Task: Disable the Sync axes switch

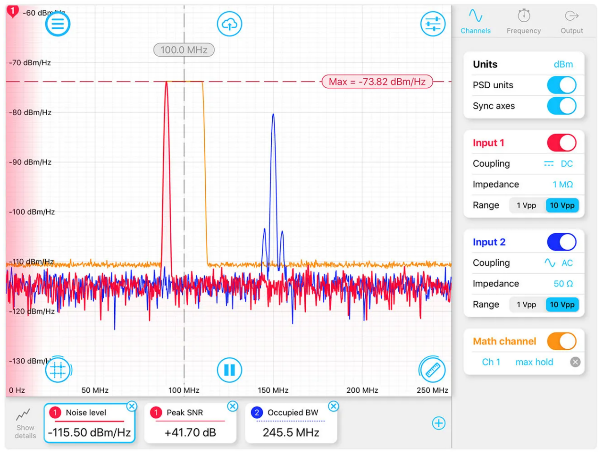Action: [x=561, y=105]
